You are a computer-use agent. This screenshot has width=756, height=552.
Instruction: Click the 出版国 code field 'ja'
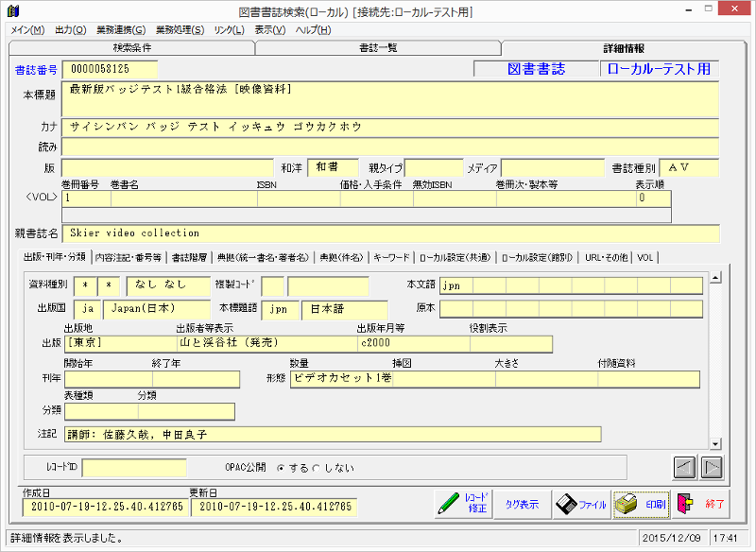coord(87,309)
